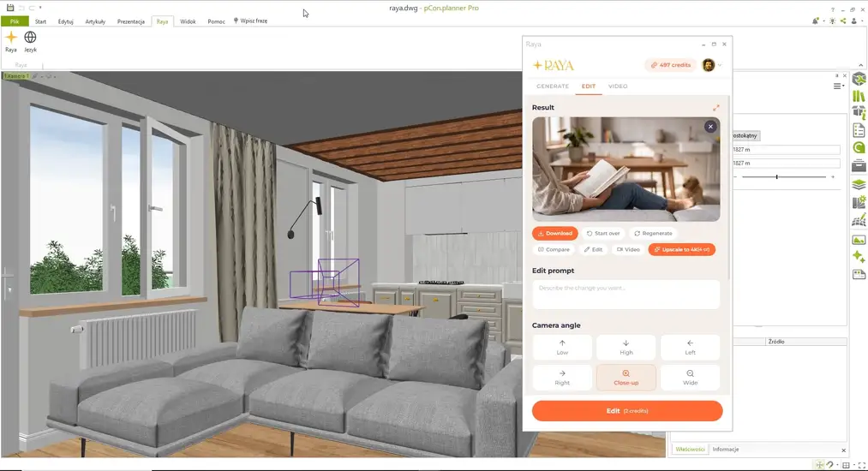Click Upscale to 4K button

[681, 249]
